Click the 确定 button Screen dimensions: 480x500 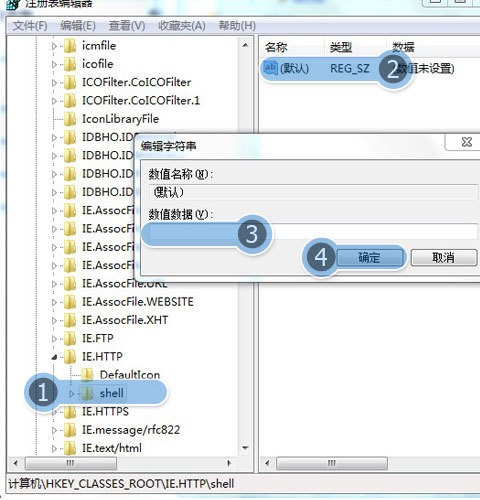(369, 258)
